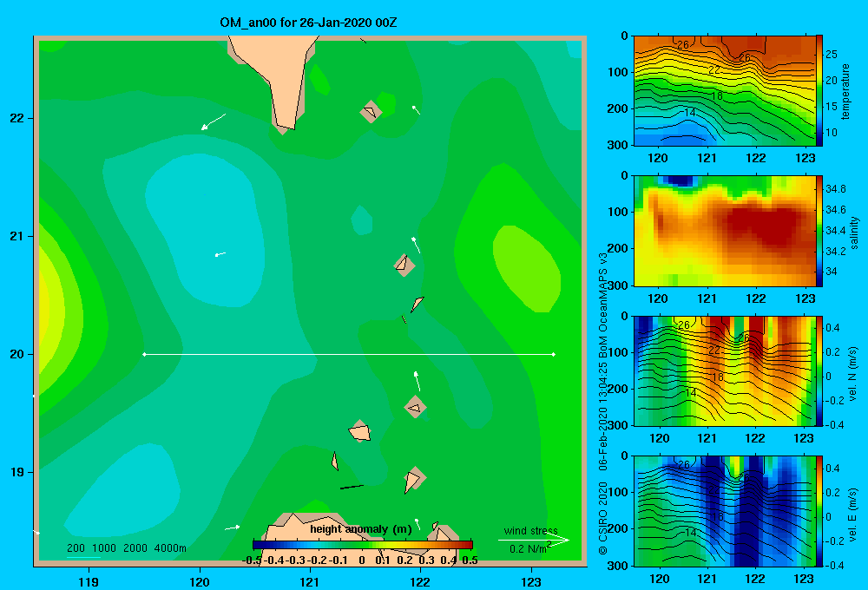
Task: Click the map title 'OM_an00 for 26-Jan-2020 00Z'
Action: click(x=308, y=23)
